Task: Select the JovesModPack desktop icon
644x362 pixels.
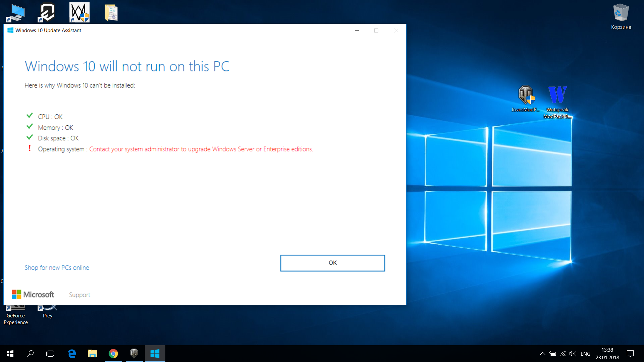Action: [x=525, y=99]
